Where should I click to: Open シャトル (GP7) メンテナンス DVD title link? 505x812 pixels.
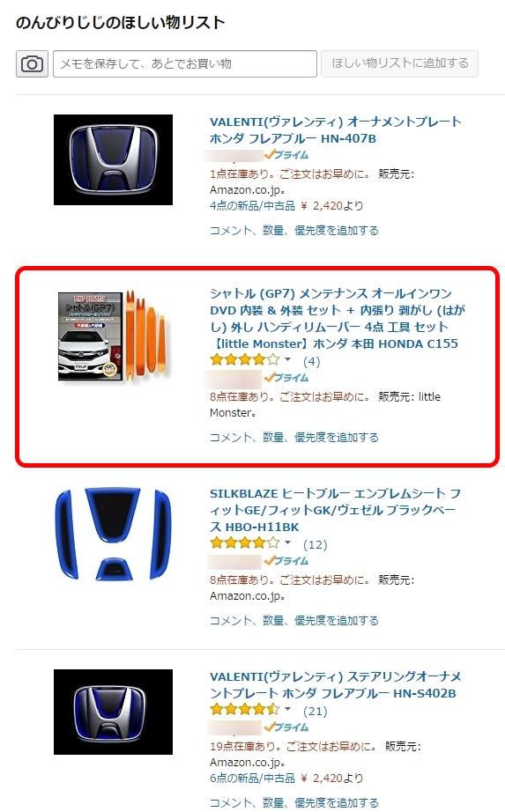(x=337, y=319)
